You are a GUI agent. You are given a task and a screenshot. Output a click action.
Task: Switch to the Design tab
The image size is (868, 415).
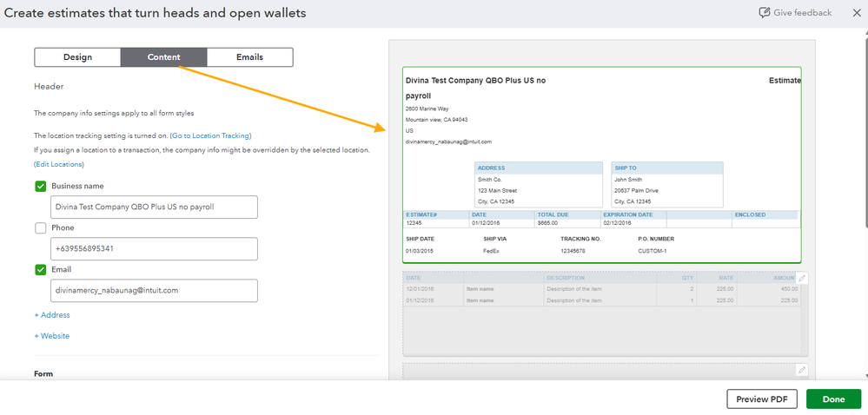[77, 57]
